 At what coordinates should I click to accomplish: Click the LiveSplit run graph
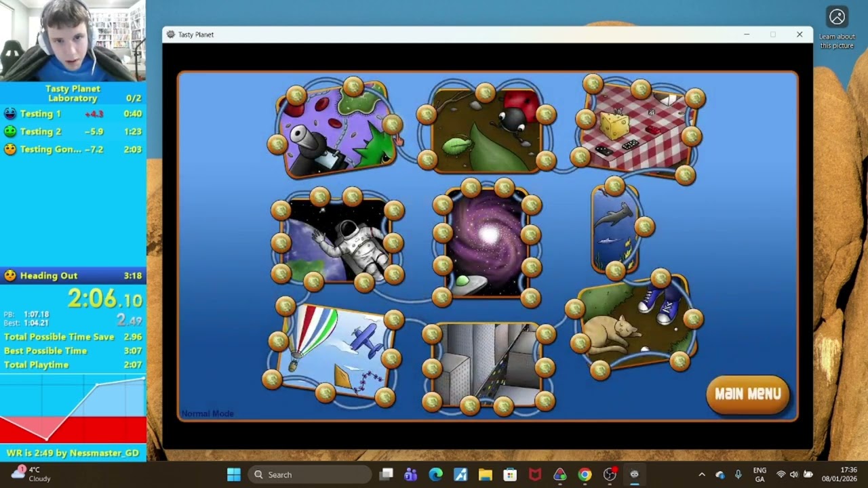click(x=73, y=408)
